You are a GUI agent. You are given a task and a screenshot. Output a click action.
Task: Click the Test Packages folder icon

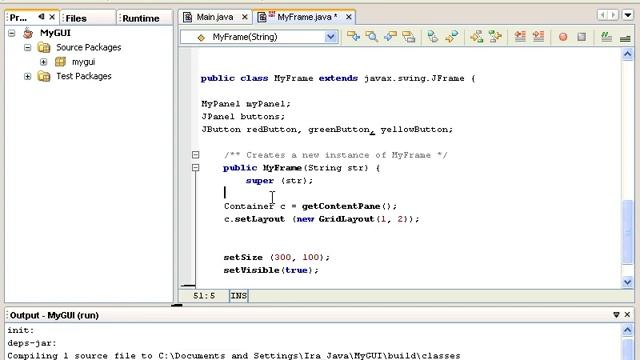click(44, 76)
